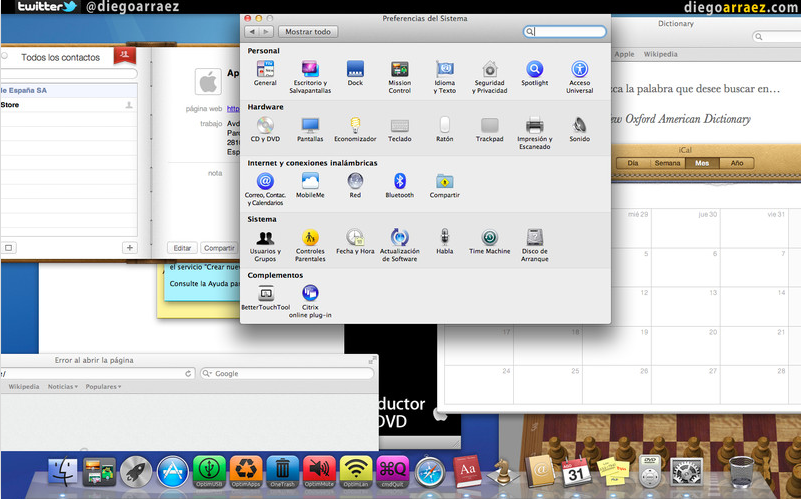Viewport: 801px width, 499px height.
Task: Open Actualización de Software preferences
Action: (x=399, y=245)
